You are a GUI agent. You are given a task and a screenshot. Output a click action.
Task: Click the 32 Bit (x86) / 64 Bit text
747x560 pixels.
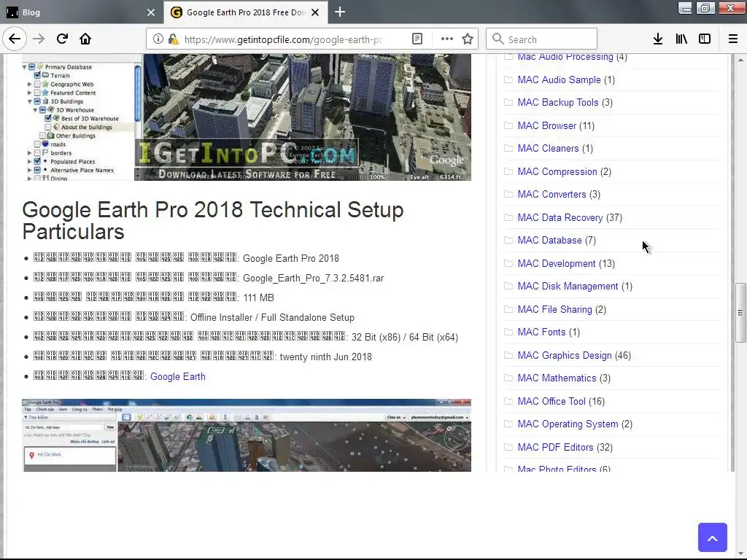click(404, 337)
